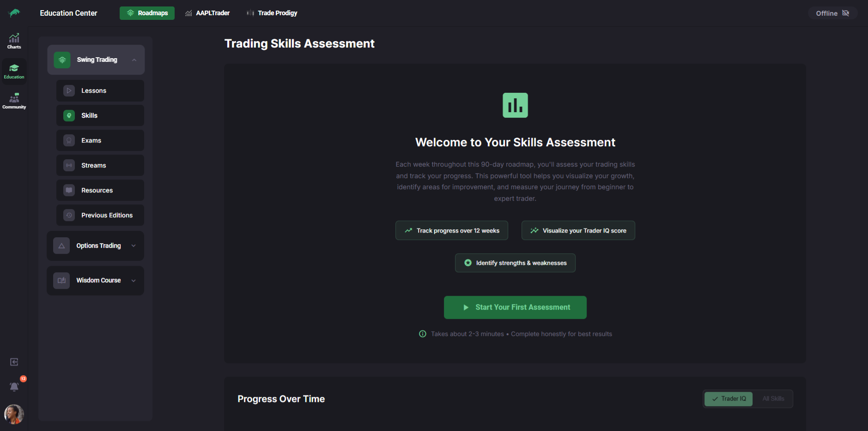Click the Offline status indicator
The image size is (868, 431).
point(832,13)
